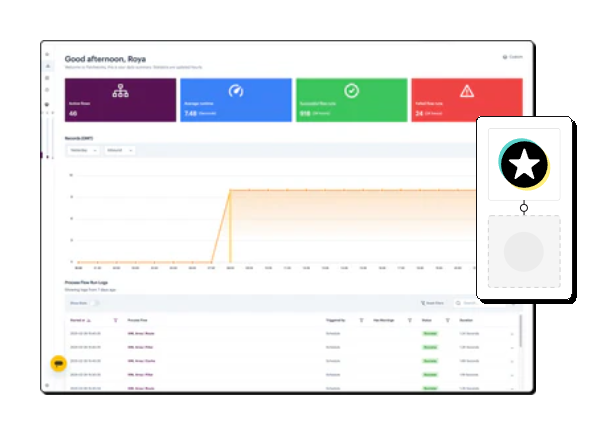Screen dimensions: 595x422
Task: Open the yellow chat bubble widget
Action: [x=58, y=363]
